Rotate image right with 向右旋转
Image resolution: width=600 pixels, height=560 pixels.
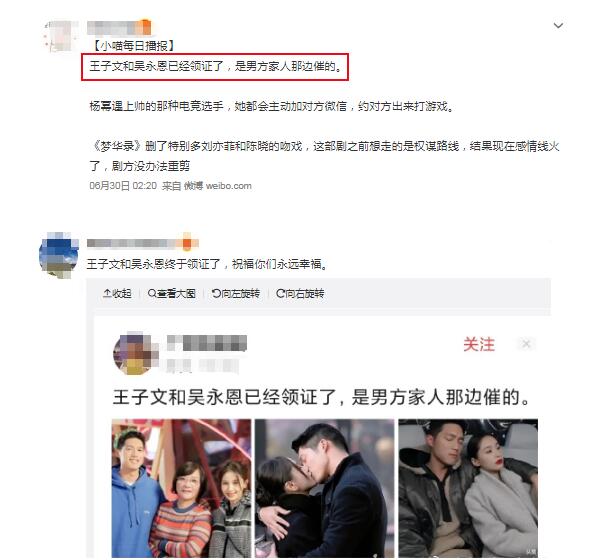[300, 294]
